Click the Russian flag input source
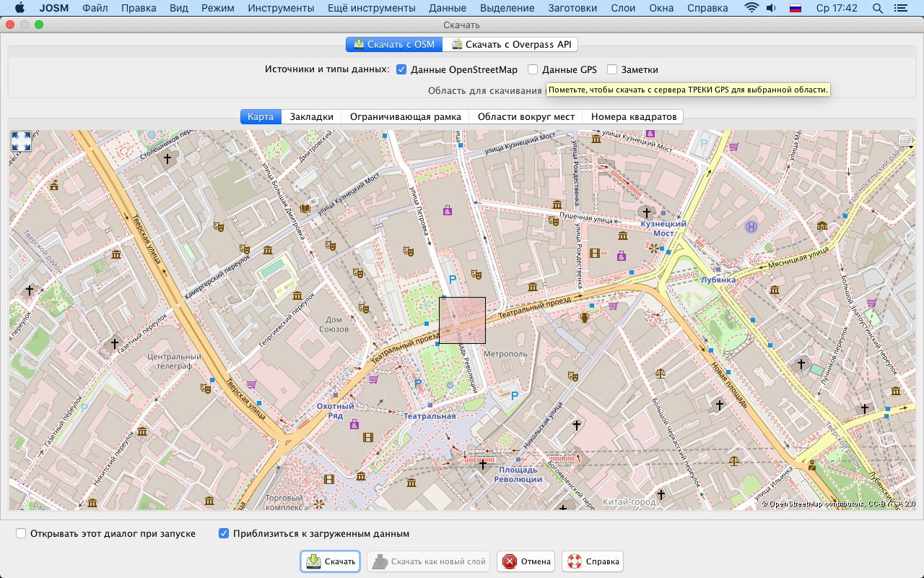The image size is (924, 578). tap(796, 9)
